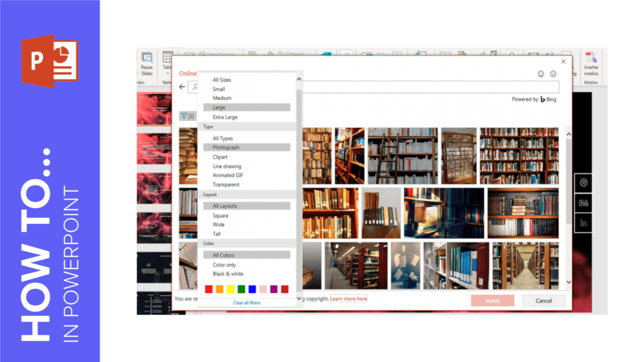The height and width of the screenshot is (362, 644).
Task: Filter results by Black & white
Action: pyautogui.click(x=228, y=274)
